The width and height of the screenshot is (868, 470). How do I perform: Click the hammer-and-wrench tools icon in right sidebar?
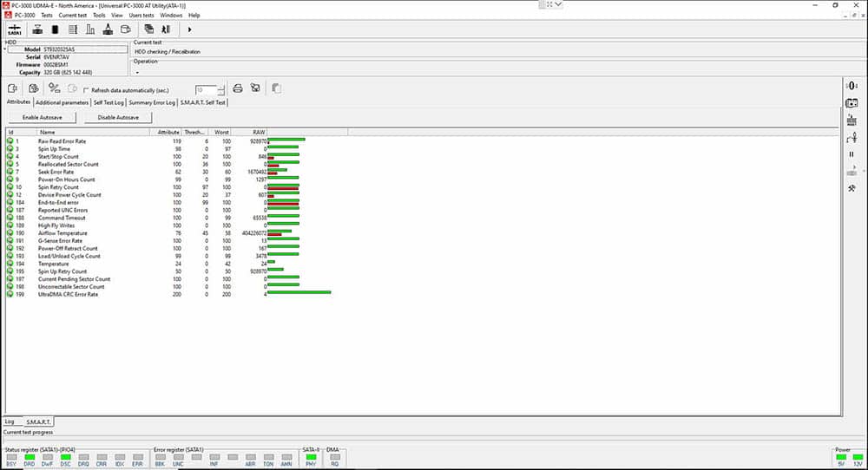[x=852, y=188]
